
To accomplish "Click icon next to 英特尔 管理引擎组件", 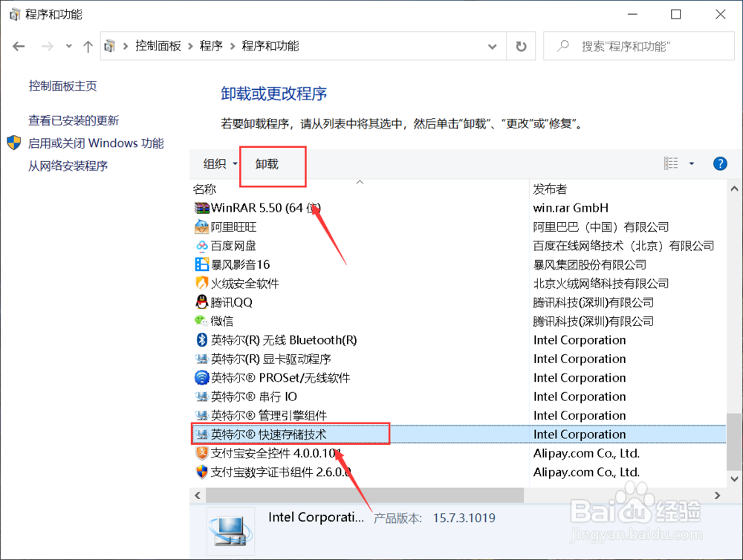I will point(202,415).
